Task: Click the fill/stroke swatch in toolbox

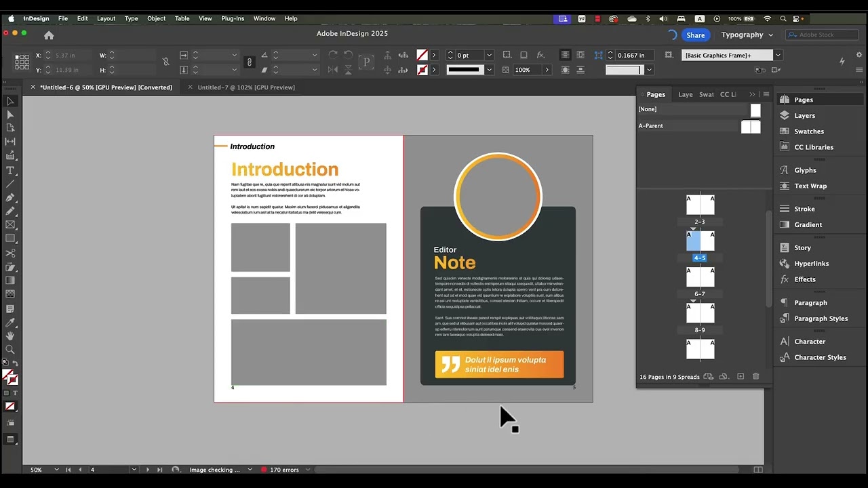Action: point(9,378)
